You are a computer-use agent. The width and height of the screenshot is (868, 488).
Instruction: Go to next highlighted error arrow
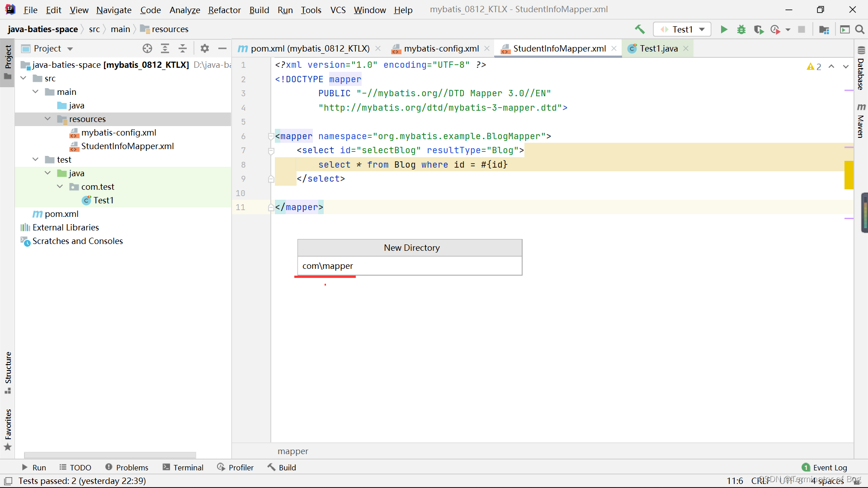(846, 66)
